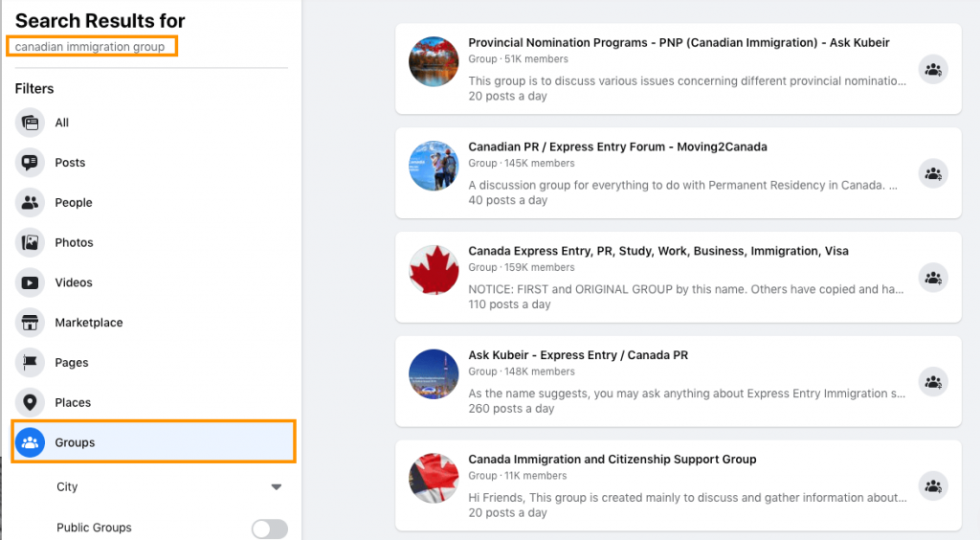Viewport: 980px width, 540px height.
Task: Open the red maple leaf group thumbnail
Action: pos(434,269)
